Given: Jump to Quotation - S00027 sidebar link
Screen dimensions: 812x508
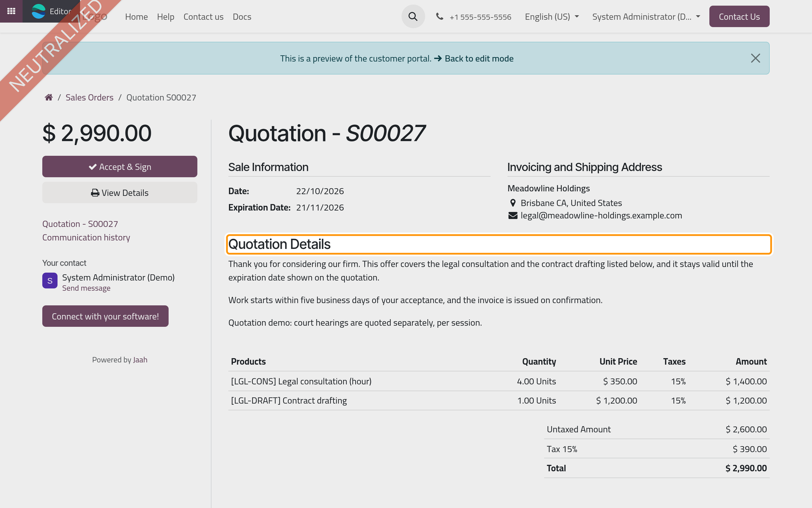Looking at the screenshot, I should 80,224.
